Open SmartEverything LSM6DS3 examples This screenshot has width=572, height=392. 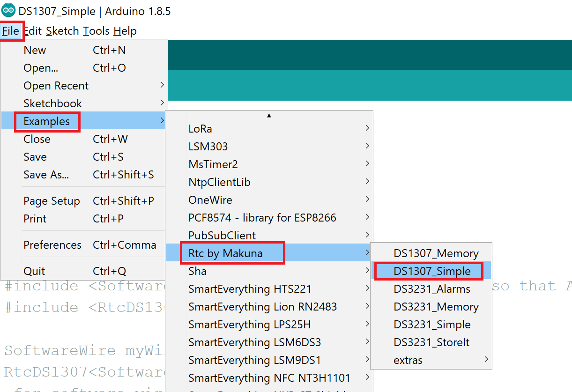pos(269,342)
